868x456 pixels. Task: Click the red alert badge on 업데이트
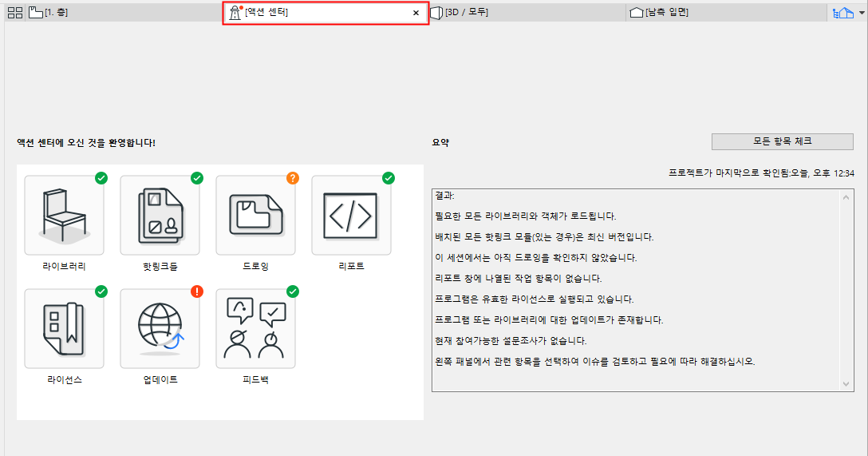tap(197, 291)
